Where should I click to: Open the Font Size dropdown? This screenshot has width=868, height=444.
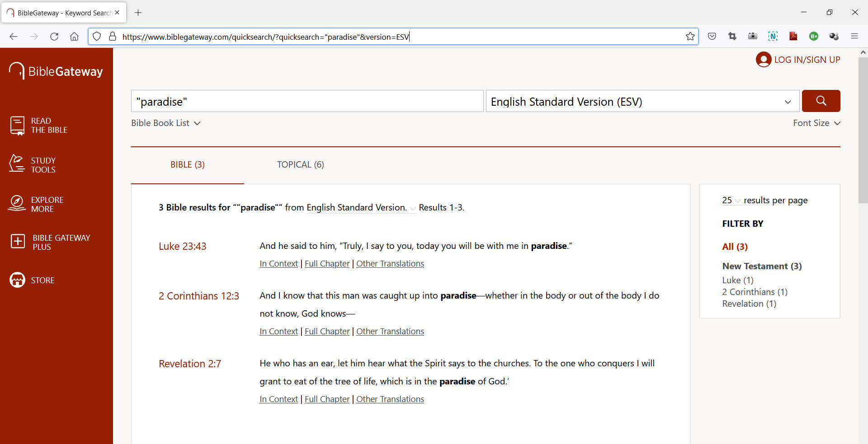coord(816,123)
